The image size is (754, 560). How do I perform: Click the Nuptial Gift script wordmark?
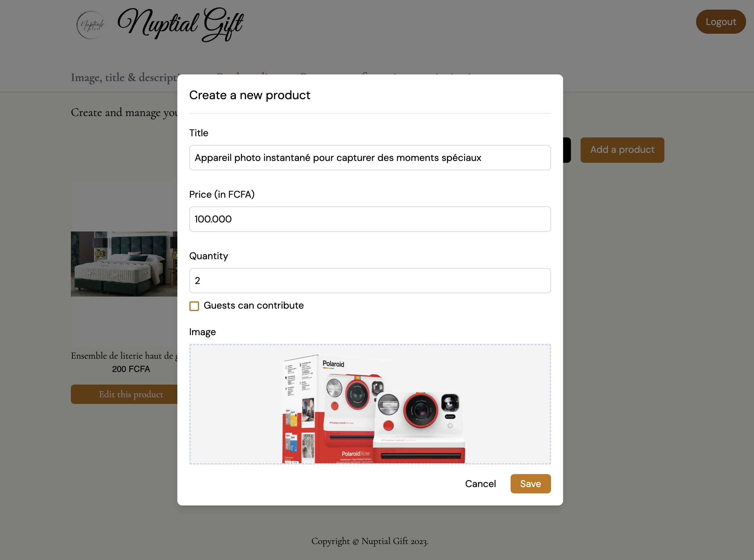coord(180,25)
